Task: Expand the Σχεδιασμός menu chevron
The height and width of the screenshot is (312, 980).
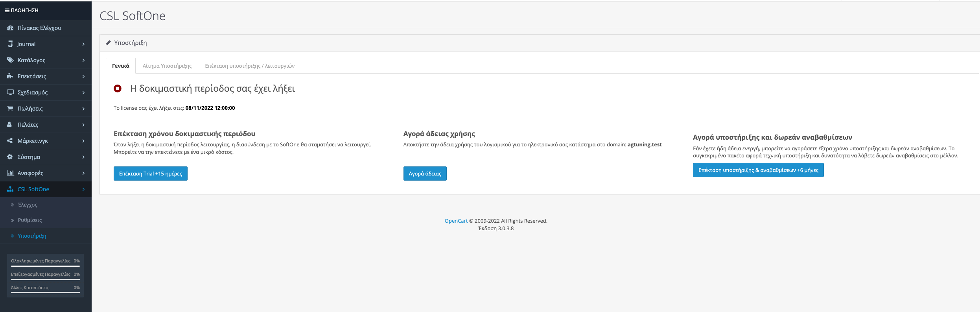Action: coord(83,92)
